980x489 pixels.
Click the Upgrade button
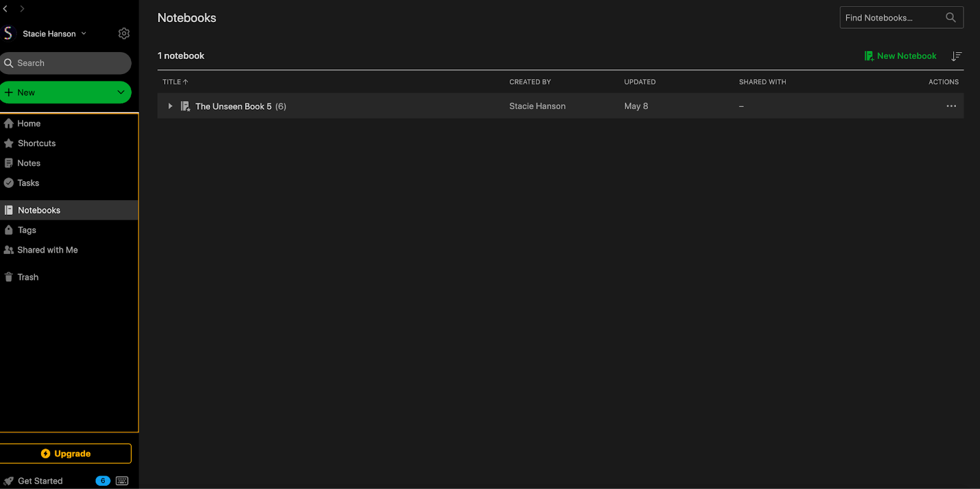[x=66, y=454]
